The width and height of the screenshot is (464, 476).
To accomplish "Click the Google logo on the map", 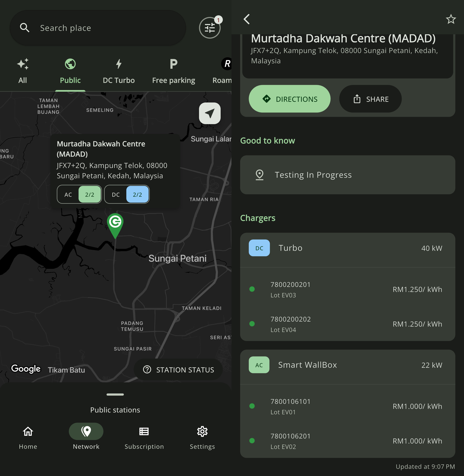I will tap(26, 369).
